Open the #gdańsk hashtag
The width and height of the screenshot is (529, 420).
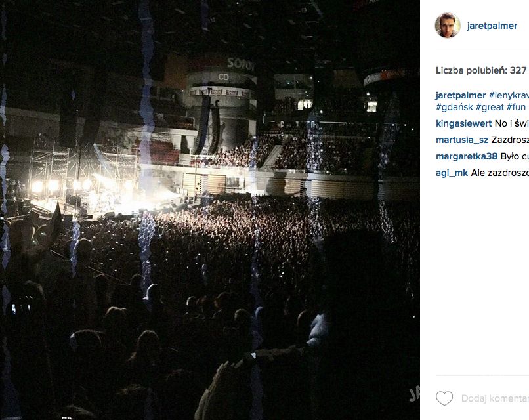point(454,107)
